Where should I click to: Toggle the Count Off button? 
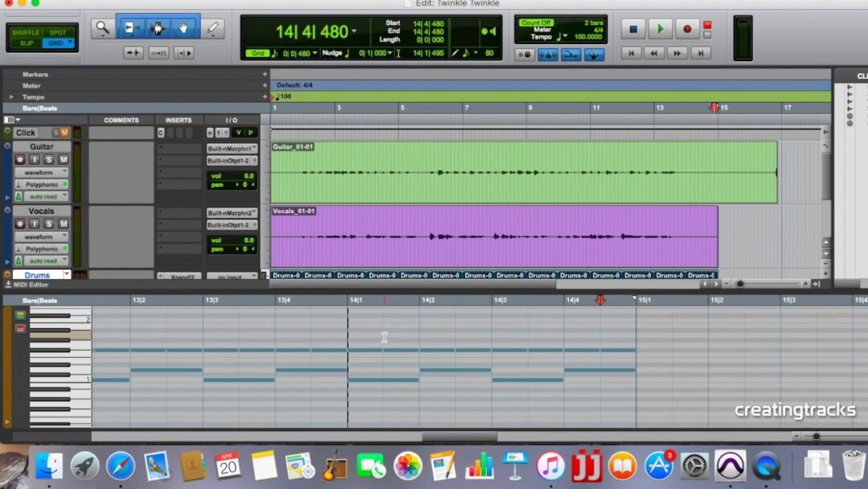[535, 23]
